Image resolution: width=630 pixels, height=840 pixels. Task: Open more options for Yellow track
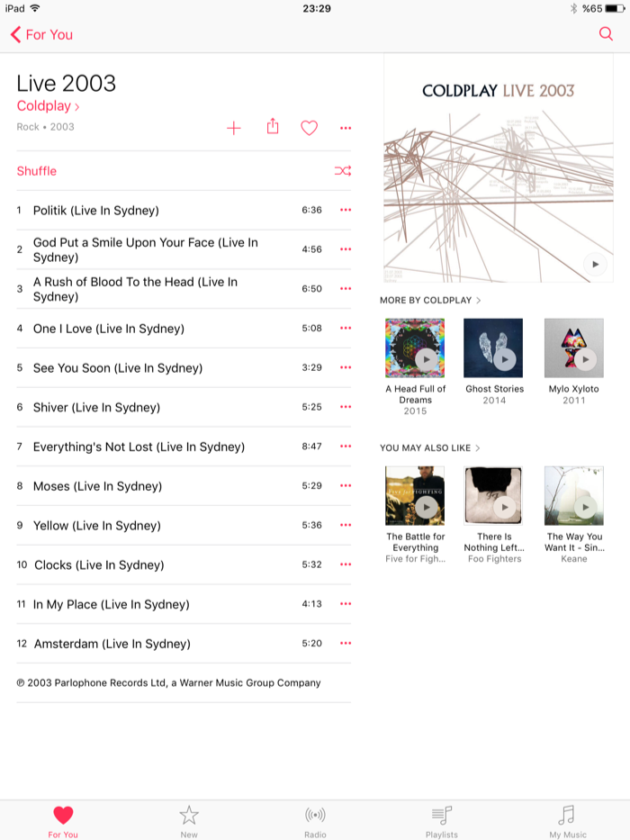[x=346, y=525]
